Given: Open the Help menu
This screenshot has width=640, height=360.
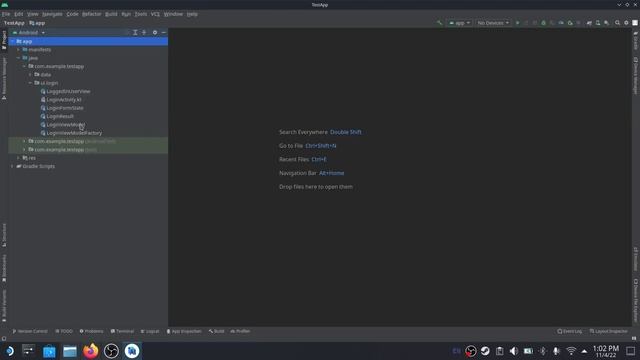Looking at the screenshot, I should click(x=192, y=14).
